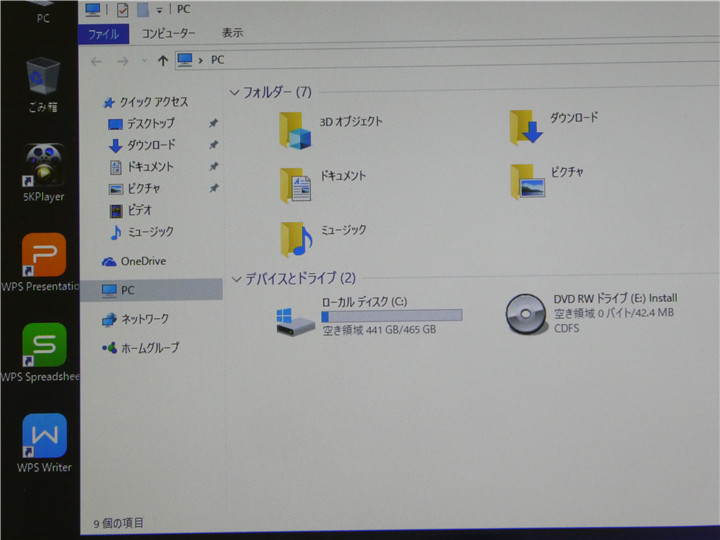This screenshot has height=540, width=720.
Task: Click the New Folder quick access icon
Action: point(143,10)
